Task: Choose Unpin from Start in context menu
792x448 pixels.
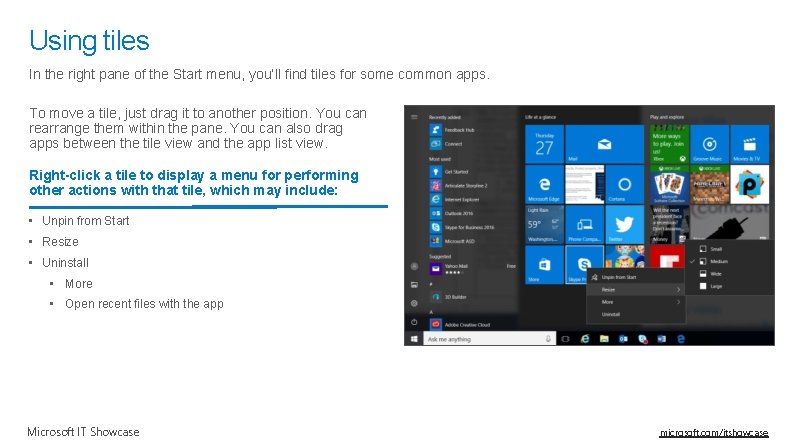Action: (635, 277)
